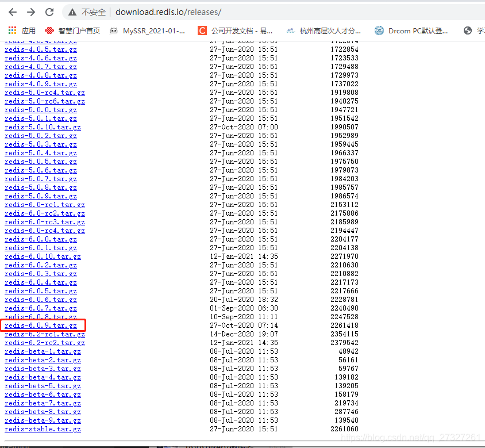The height and width of the screenshot is (448, 485).
Task: Download redis-4.0.5.tar.gz
Action: (x=41, y=49)
